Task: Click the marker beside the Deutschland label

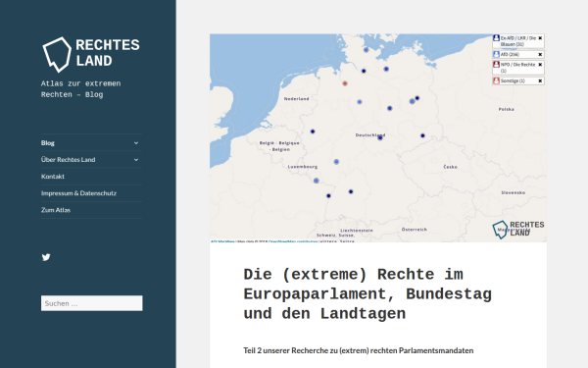Action: pyautogui.click(x=380, y=137)
